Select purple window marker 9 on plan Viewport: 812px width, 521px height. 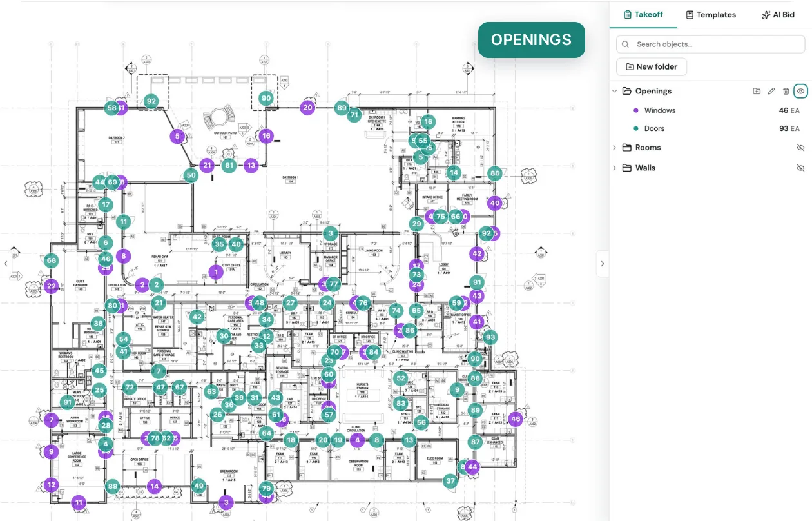tap(52, 452)
